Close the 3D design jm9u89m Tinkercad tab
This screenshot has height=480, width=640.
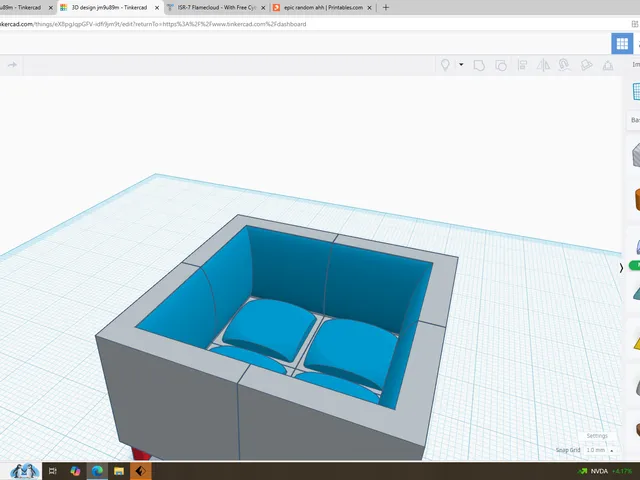pos(157,8)
